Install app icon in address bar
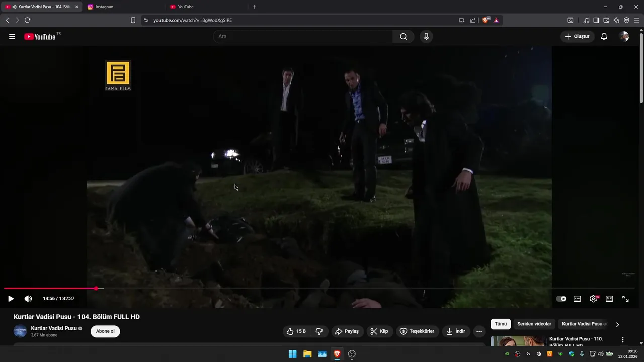Screen dimensions: 644x362 (462, 20)
